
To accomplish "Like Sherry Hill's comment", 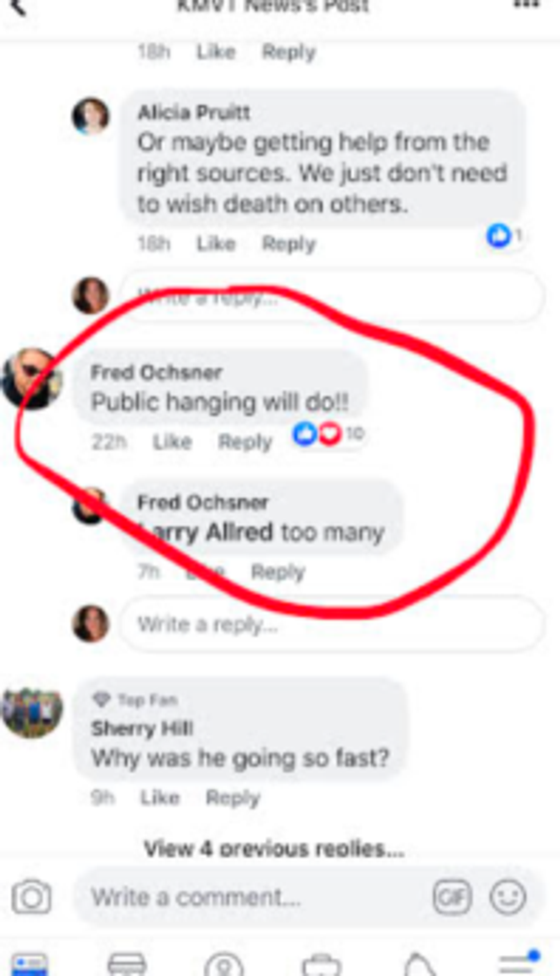I will (x=160, y=798).
